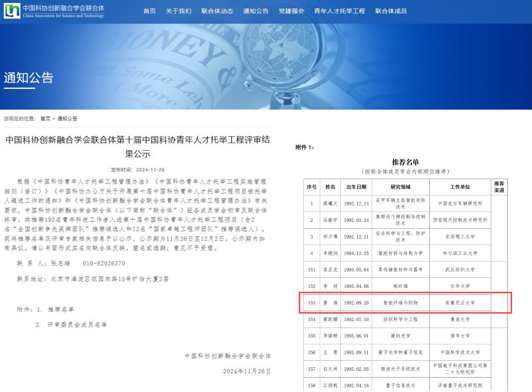Open the 关于我们 menu item

178,11
